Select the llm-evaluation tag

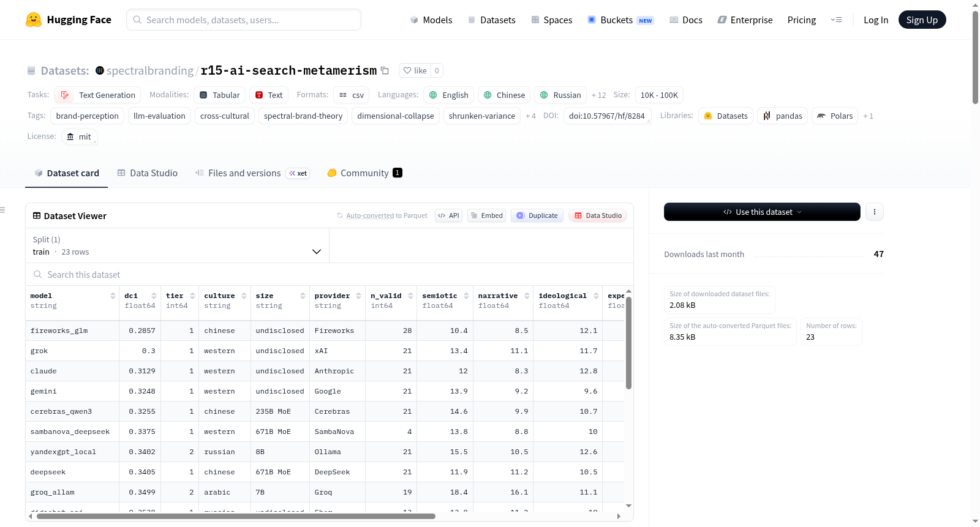coord(159,116)
